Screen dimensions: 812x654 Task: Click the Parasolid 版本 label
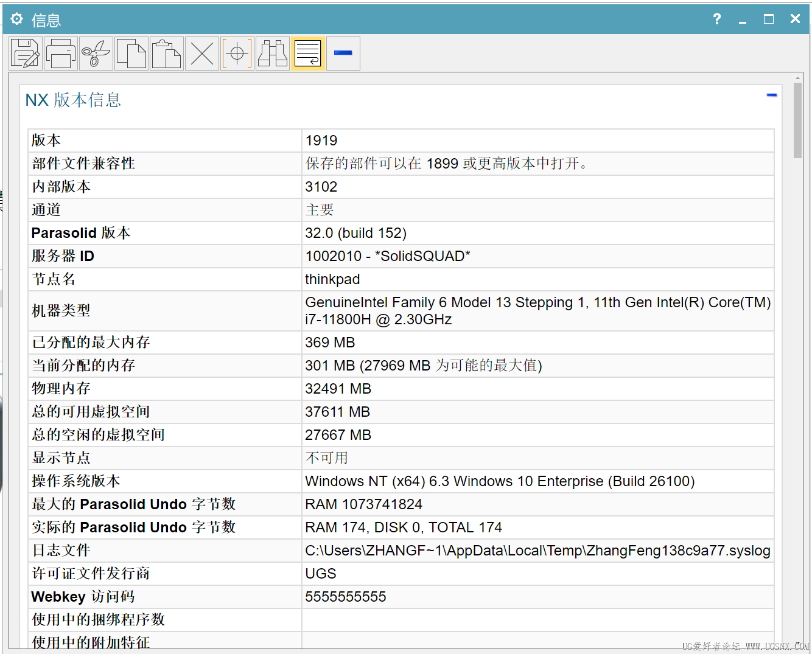(x=81, y=233)
